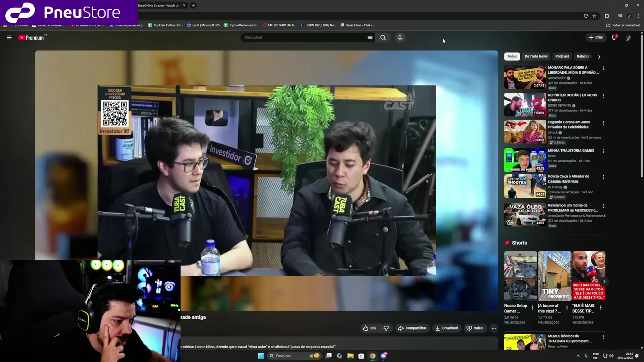Click the Compartilhar button
Image resolution: width=644 pixels, height=362 pixels.
pyautogui.click(x=412, y=328)
